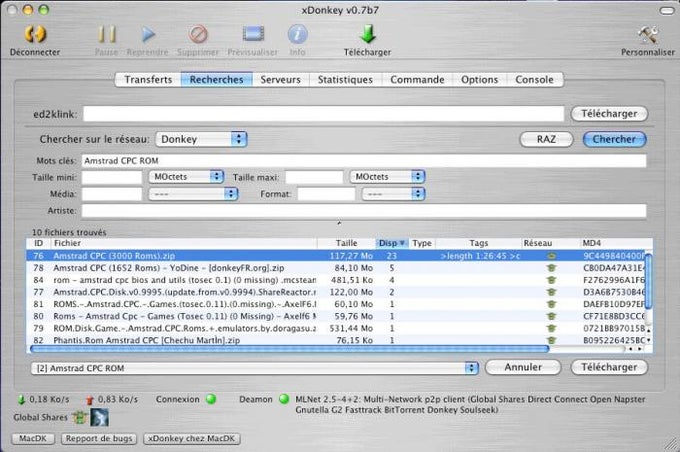Open the [2] Amstrad CPC ROM search dropdown
The height and width of the screenshot is (452, 680).
tap(255, 368)
